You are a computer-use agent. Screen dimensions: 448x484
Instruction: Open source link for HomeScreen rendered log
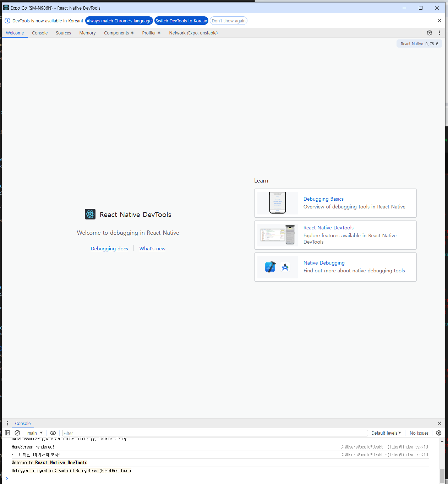[x=384, y=447]
